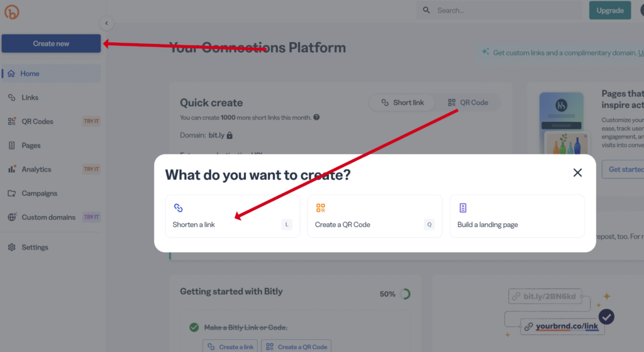Switch to the QR Code toggle
The width and height of the screenshot is (644, 352).
(468, 102)
